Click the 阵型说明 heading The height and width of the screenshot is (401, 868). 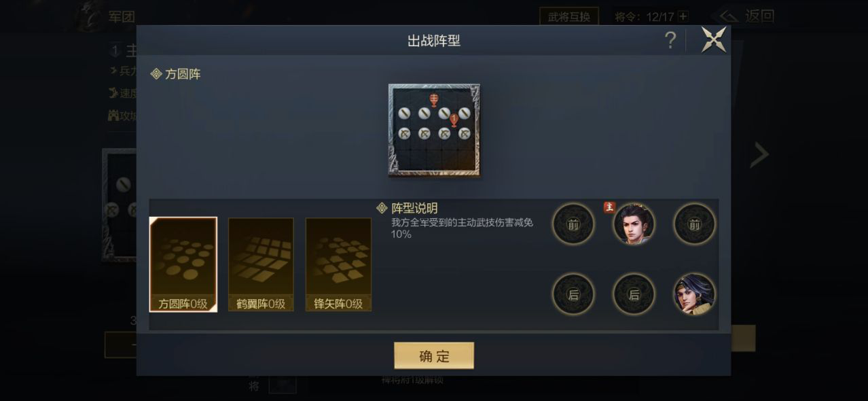414,208
